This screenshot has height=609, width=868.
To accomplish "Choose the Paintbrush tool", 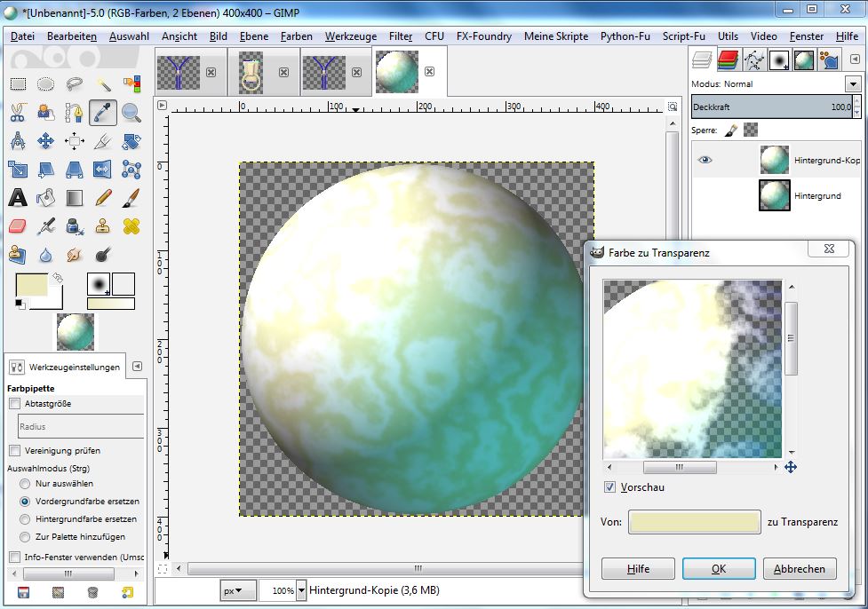I will tap(131, 198).
